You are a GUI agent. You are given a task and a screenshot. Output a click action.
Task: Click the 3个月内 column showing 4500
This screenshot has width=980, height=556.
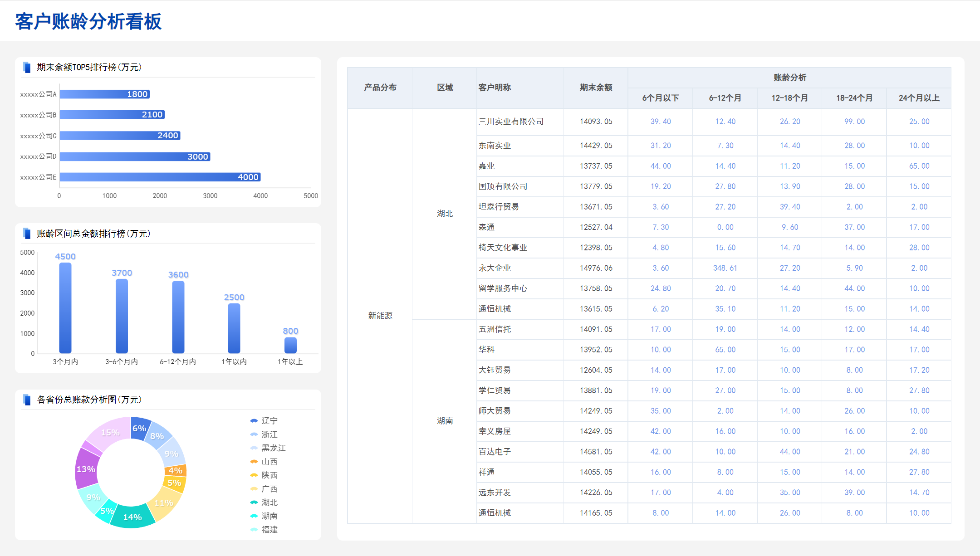click(65, 307)
